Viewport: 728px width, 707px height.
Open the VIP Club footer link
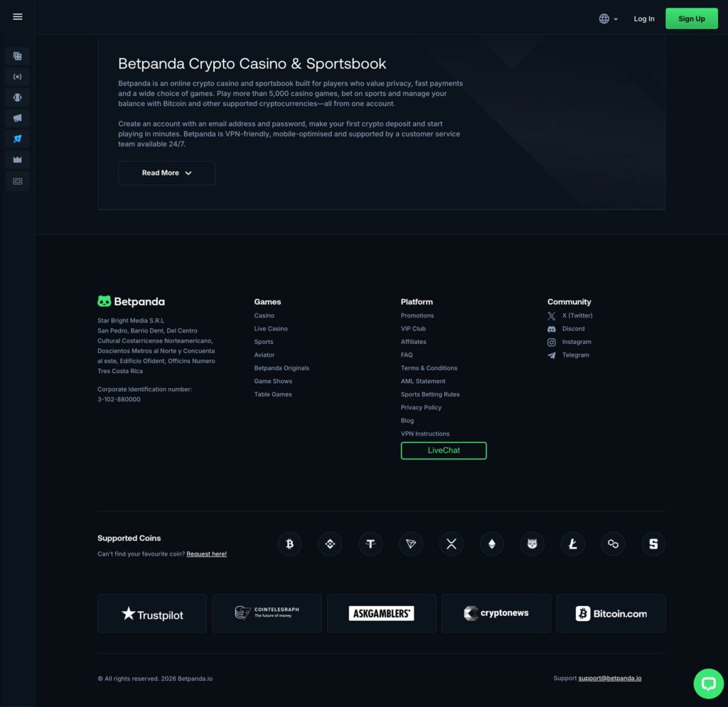(413, 329)
